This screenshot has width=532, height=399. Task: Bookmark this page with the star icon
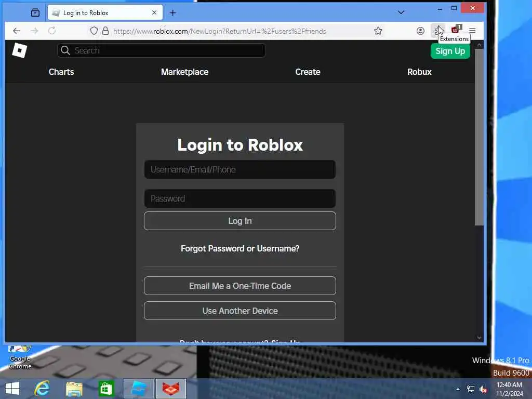[378, 31]
